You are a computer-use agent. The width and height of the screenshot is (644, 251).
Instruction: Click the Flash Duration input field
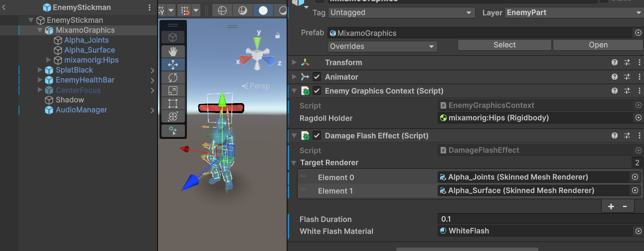pyautogui.click(x=538, y=219)
